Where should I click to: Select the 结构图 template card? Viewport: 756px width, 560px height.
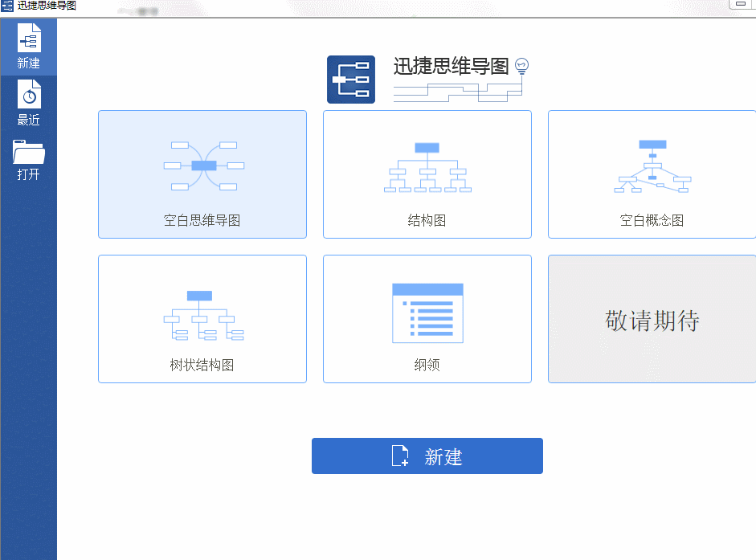pyautogui.click(x=427, y=174)
